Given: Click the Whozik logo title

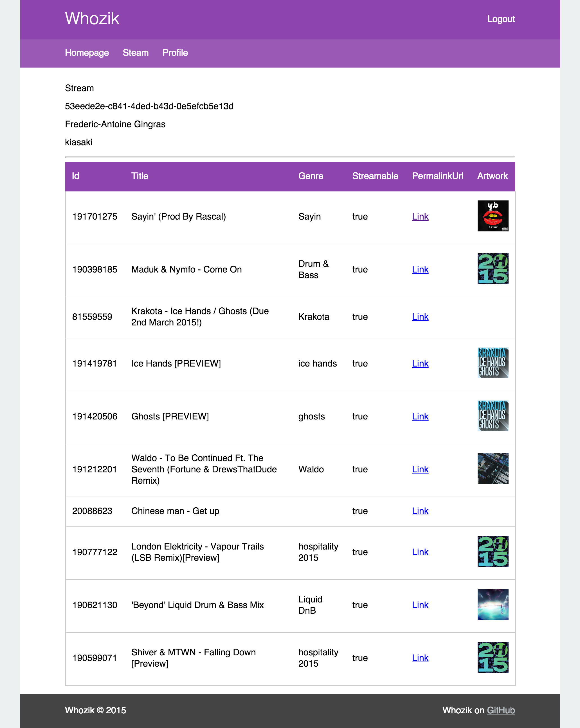Looking at the screenshot, I should click(x=92, y=18).
